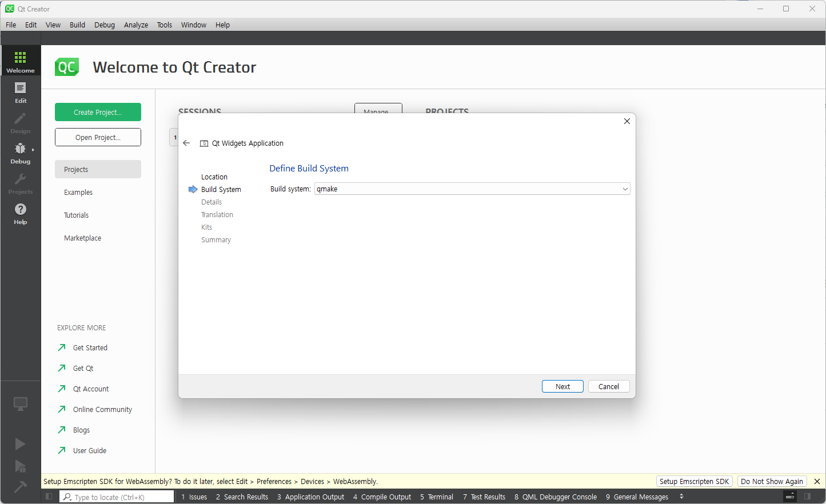Click the Online Community arrow icon
This screenshot has width=826, height=504.
(62, 409)
